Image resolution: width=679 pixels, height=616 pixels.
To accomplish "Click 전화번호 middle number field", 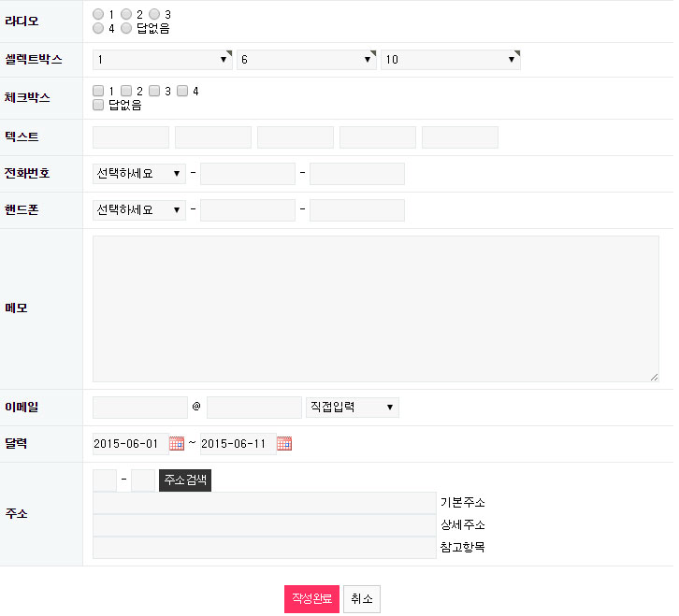I will 248,174.
